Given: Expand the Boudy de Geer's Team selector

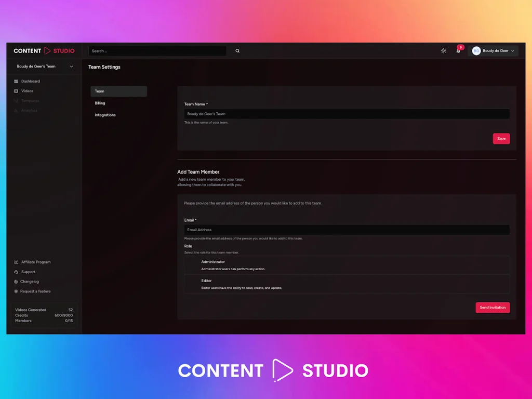Looking at the screenshot, I should pyautogui.click(x=44, y=66).
